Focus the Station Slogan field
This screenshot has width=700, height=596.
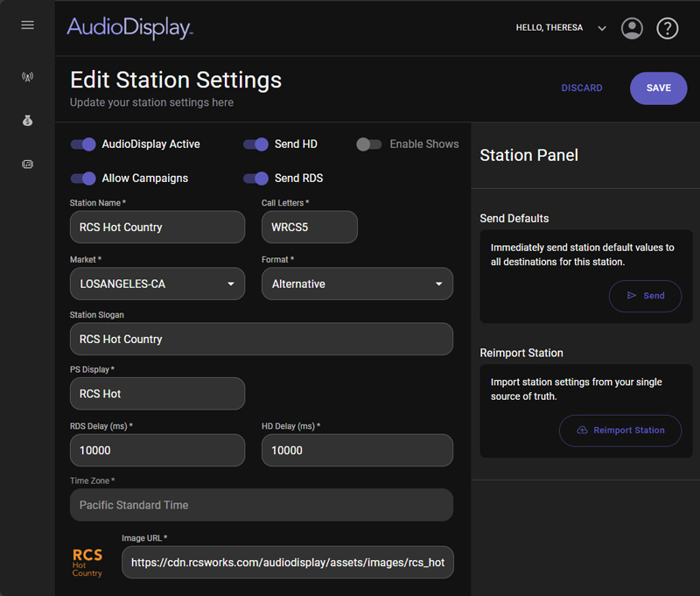(262, 339)
